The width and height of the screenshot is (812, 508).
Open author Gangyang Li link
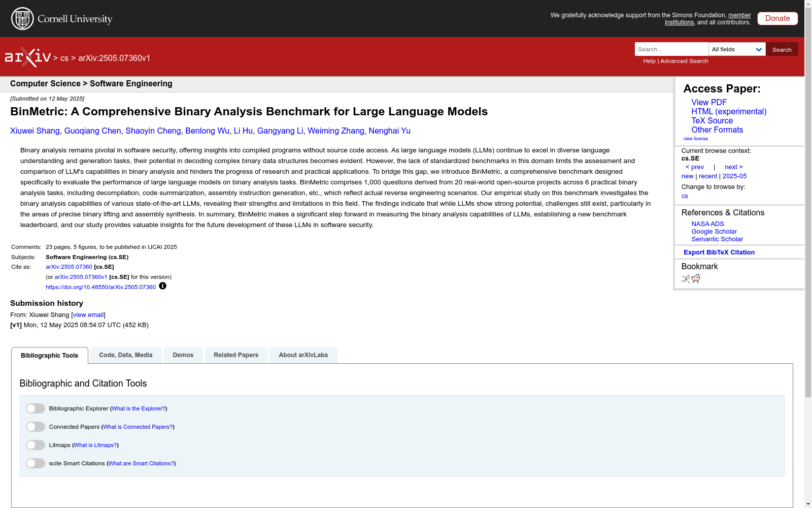pos(280,131)
